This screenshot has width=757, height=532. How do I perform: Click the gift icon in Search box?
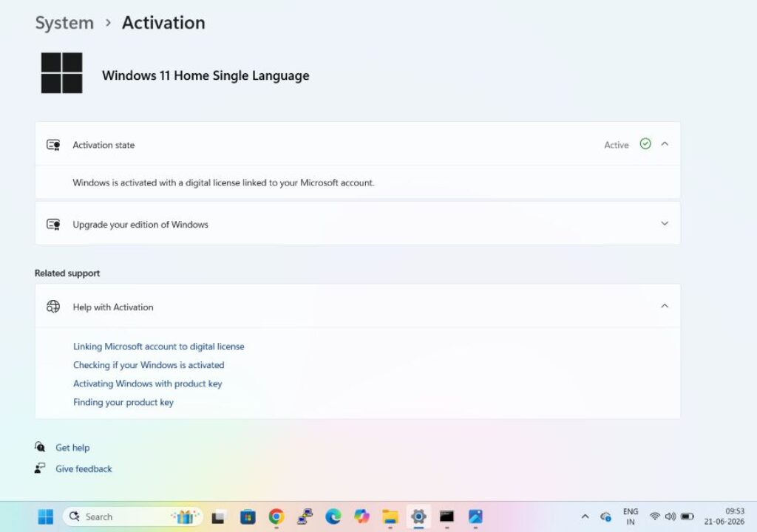(x=186, y=516)
